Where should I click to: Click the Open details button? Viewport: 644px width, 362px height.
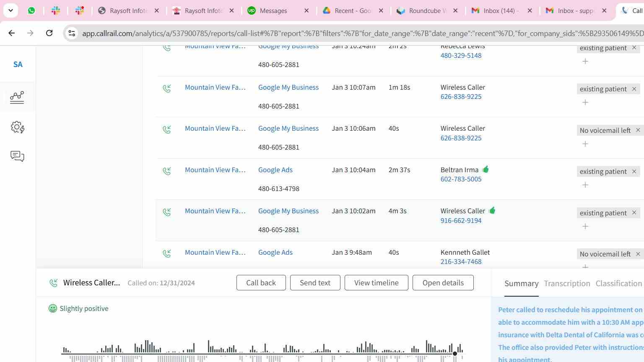coord(443,283)
